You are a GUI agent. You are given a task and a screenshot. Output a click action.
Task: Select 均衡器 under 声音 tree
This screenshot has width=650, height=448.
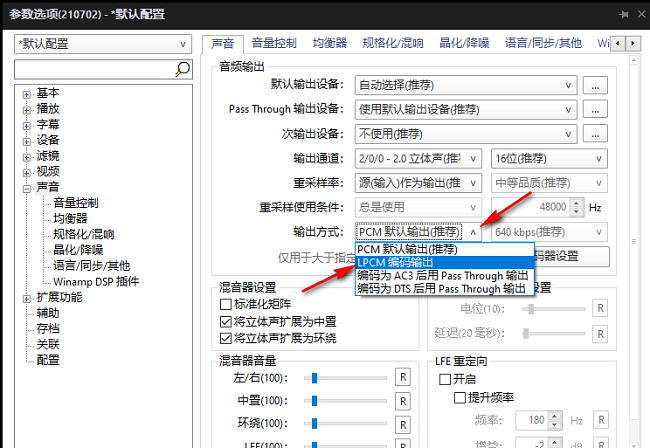pyautogui.click(x=70, y=218)
